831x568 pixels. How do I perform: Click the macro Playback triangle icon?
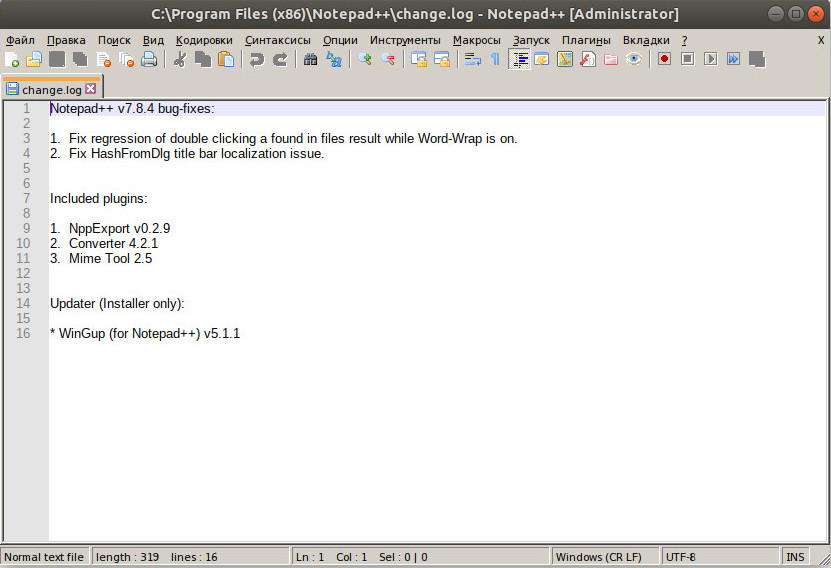[x=711, y=59]
